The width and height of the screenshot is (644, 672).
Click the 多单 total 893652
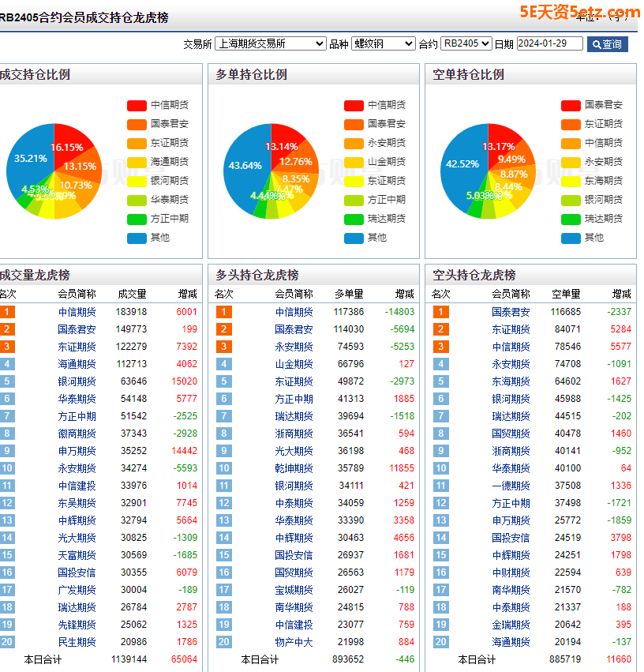348,659
